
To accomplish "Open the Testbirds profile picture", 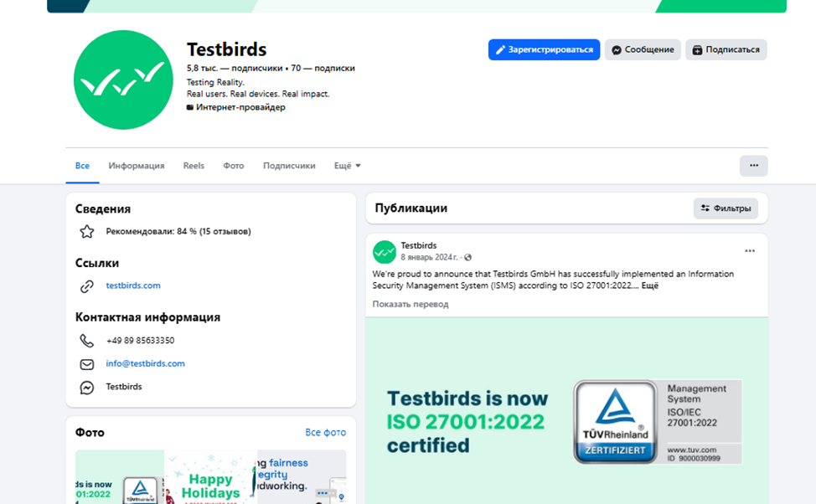I will coord(123,80).
